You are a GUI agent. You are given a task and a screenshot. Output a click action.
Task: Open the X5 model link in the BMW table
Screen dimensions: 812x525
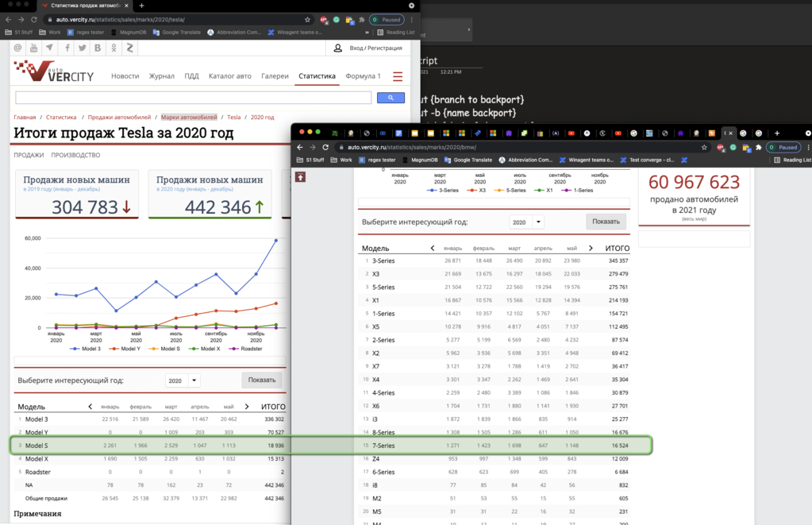pos(376,326)
